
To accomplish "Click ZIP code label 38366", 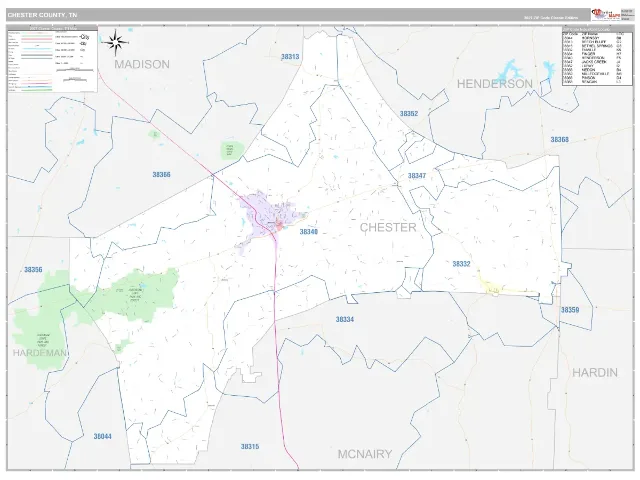I will coord(161,175).
